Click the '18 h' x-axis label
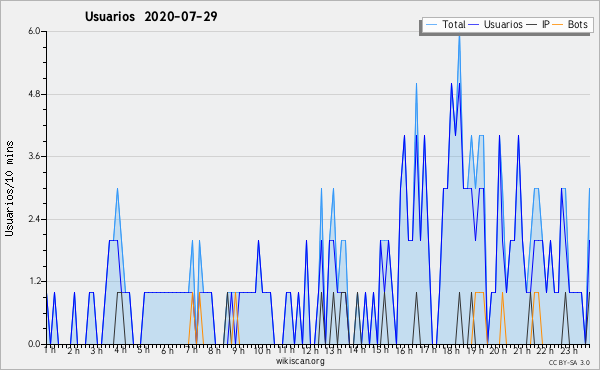This screenshot has width=600, height=370. click(451, 350)
